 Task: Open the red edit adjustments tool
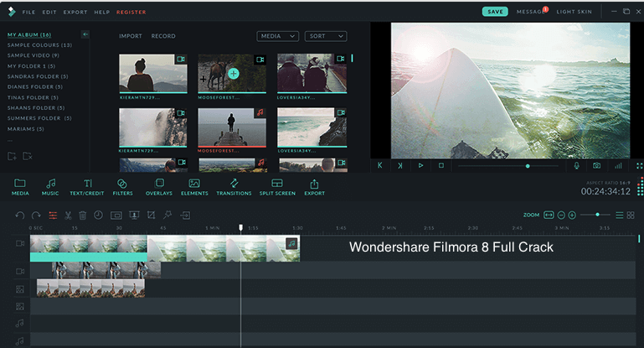tap(53, 216)
